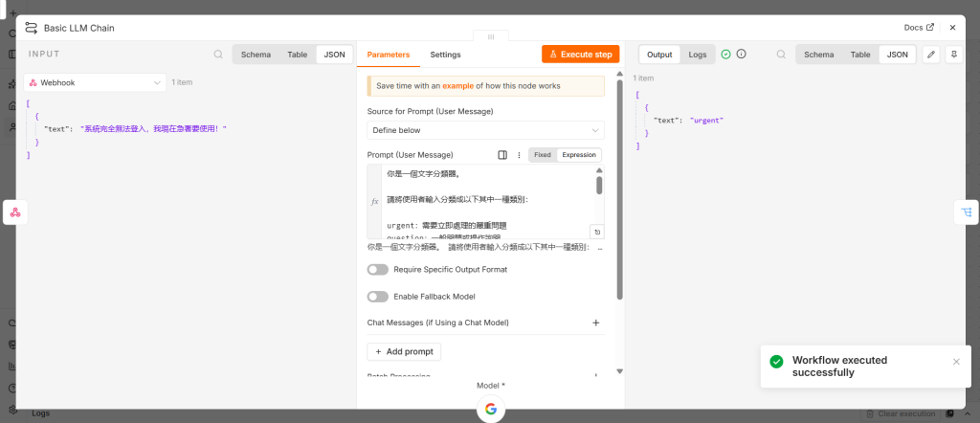The image size is (980, 423).
Task: Switch Output view to Table
Action: (860, 55)
